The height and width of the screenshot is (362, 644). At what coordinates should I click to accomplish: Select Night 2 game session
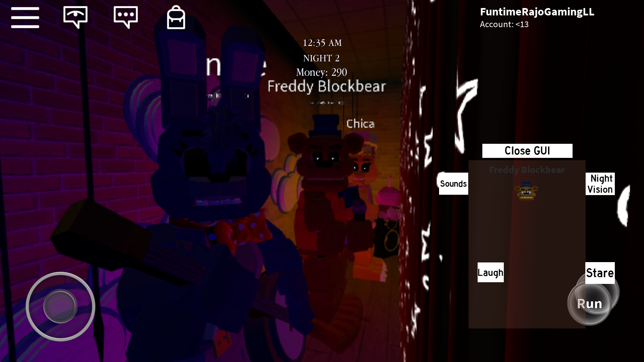pyautogui.click(x=322, y=57)
